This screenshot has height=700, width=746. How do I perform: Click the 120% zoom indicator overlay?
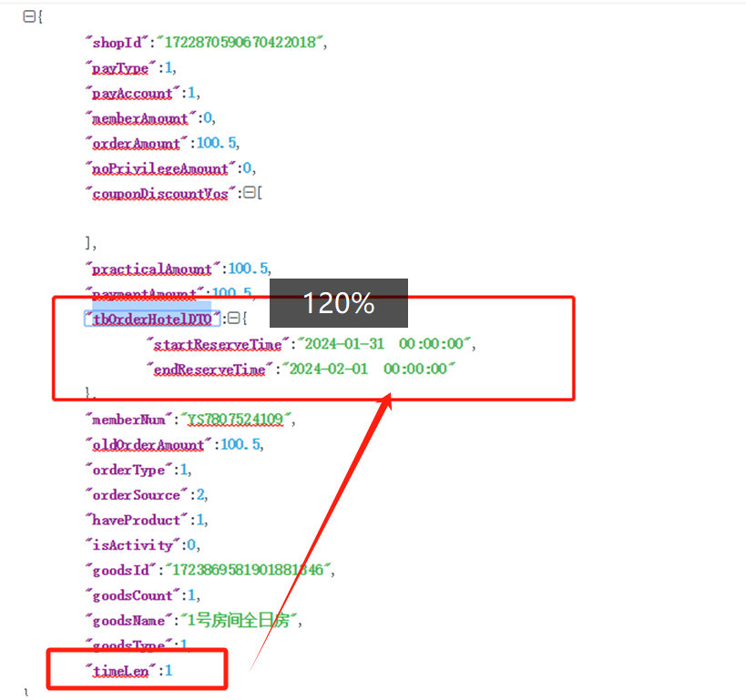point(339,303)
